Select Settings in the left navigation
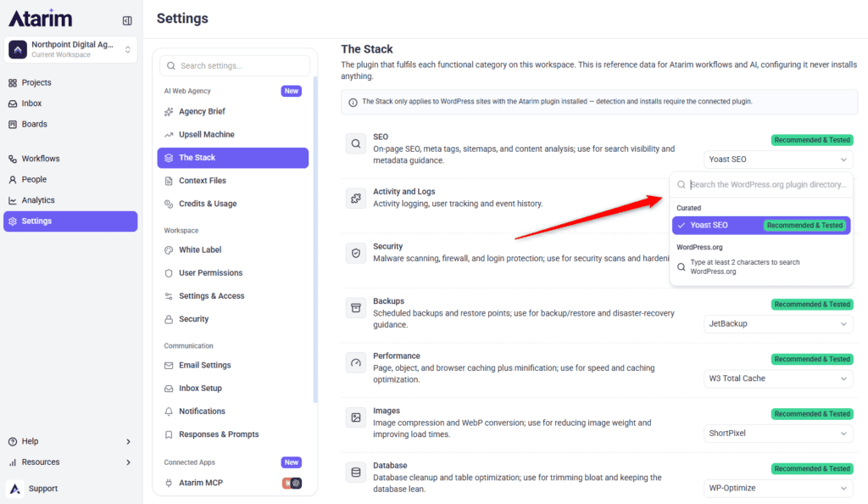The width and height of the screenshot is (868, 504). (x=70, y=221)
